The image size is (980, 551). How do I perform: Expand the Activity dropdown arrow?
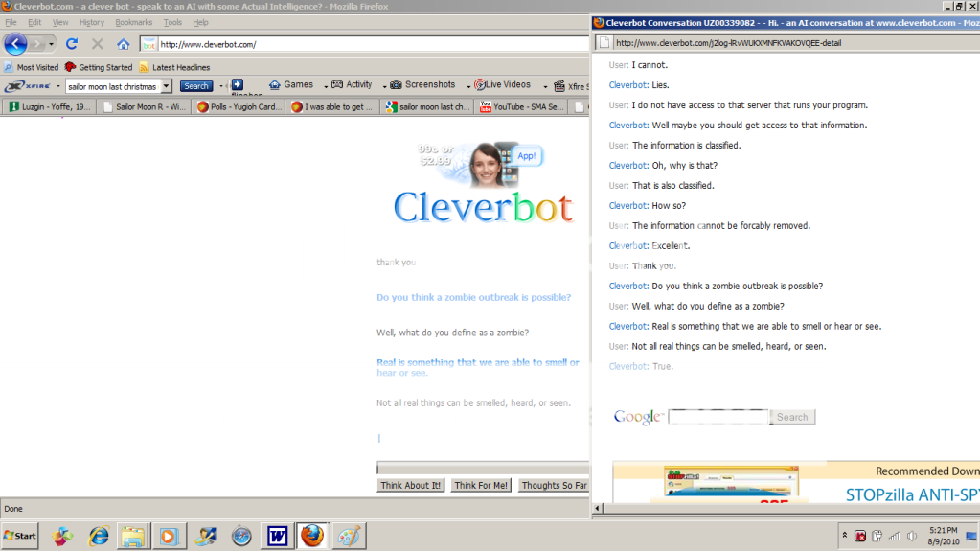384,86
